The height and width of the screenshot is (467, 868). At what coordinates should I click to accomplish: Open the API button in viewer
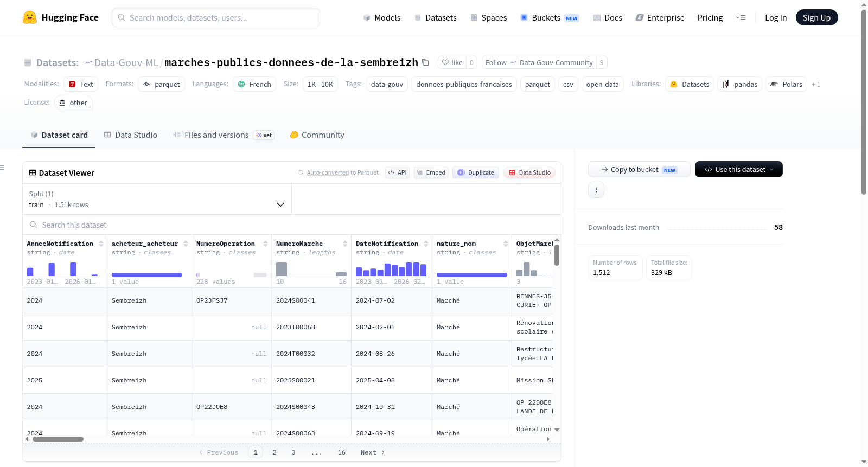[x=397, y=172]
